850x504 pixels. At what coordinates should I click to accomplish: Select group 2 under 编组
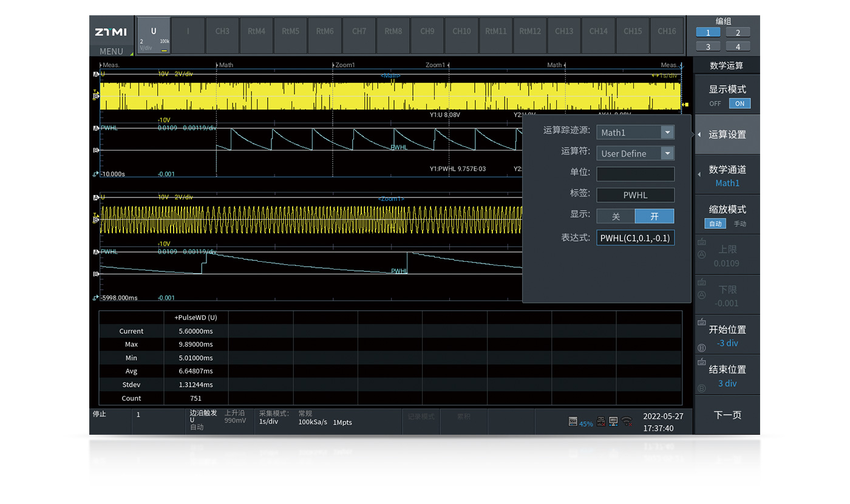(x=738, y=33)
